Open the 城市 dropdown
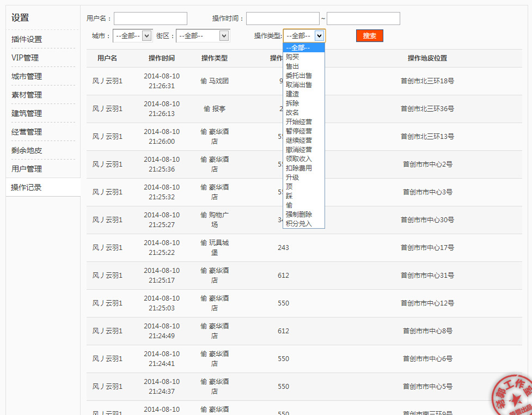Image resolution: width=532 pixels, height=415 pixels. (132, 35)
